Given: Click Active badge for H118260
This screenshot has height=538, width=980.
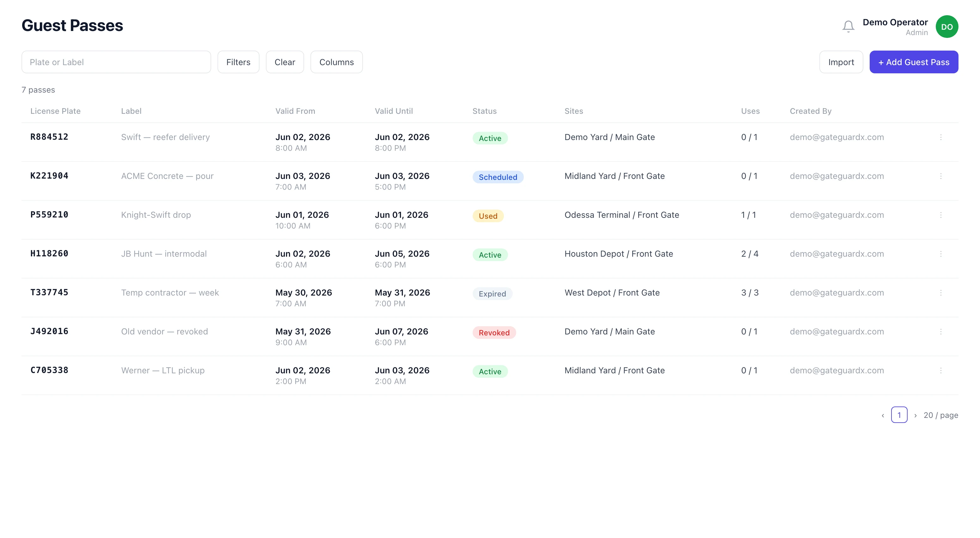Looking at the screenshot, I should 490,254.
